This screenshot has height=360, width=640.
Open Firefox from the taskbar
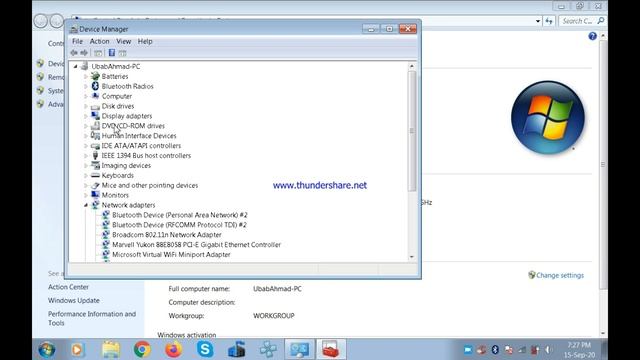173,349
